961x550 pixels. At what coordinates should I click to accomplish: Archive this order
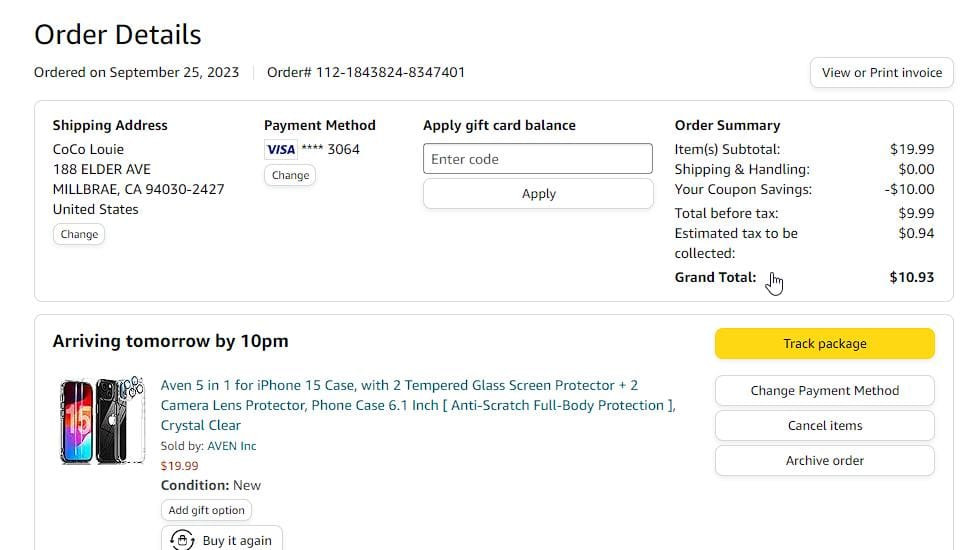click(x=824, y=461)
